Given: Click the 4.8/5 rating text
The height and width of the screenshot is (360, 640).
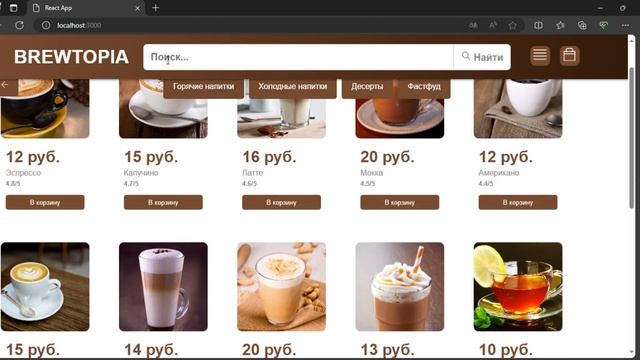Looking at the screenshot, I should click(13, 184).
